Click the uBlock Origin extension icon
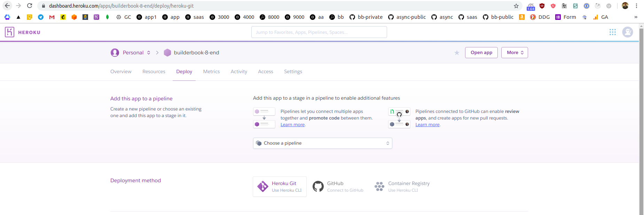The width and height of the screenshot is (644, 215). 542,6
